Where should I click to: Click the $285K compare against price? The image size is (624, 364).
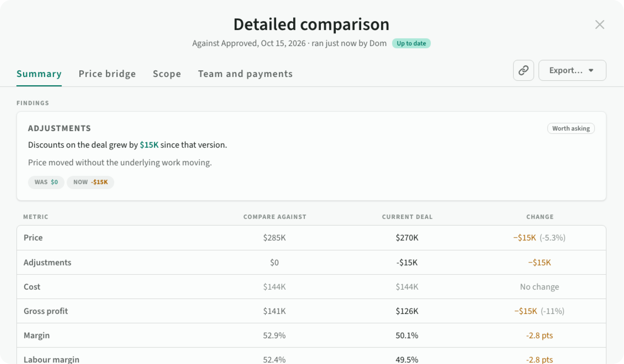pyautogui.click(x=274, y=238)
